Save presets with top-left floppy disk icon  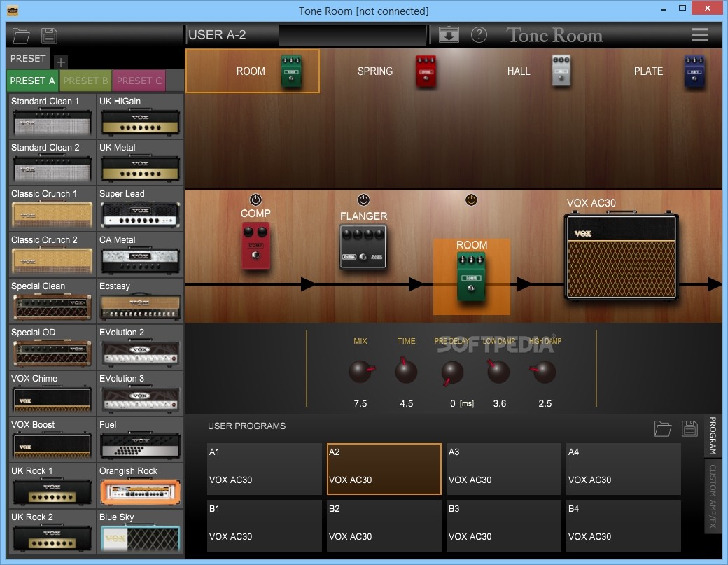pos(49,36)
